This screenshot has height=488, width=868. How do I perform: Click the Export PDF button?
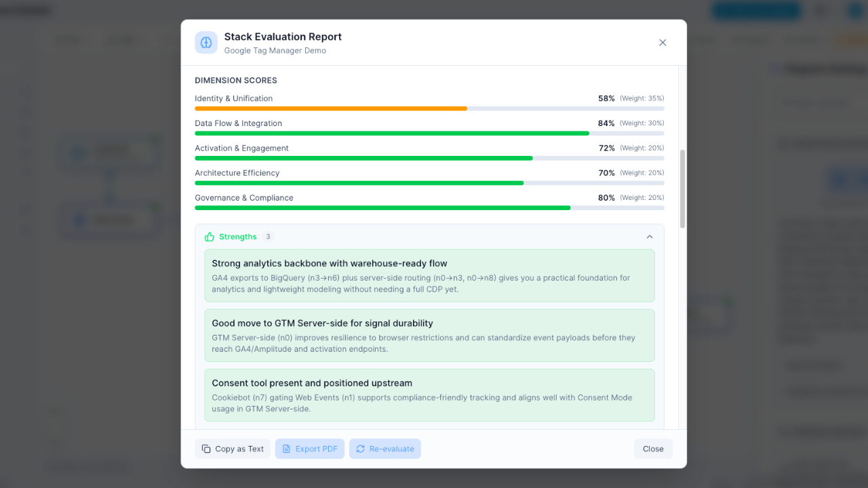pos(309,449)
